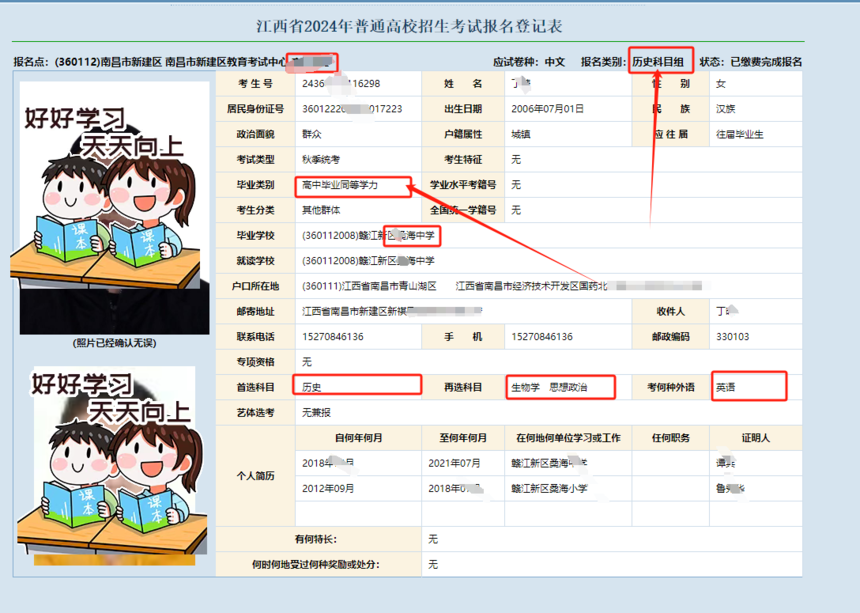Select the 户籍属性 value 城镇
Screen dimensions: 860x613
pos(521,134)
